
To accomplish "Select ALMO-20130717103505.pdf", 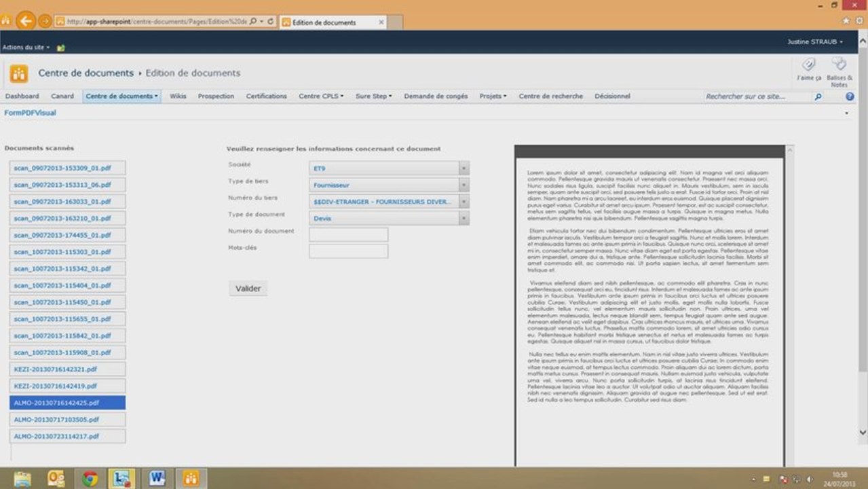I will 67,420.
